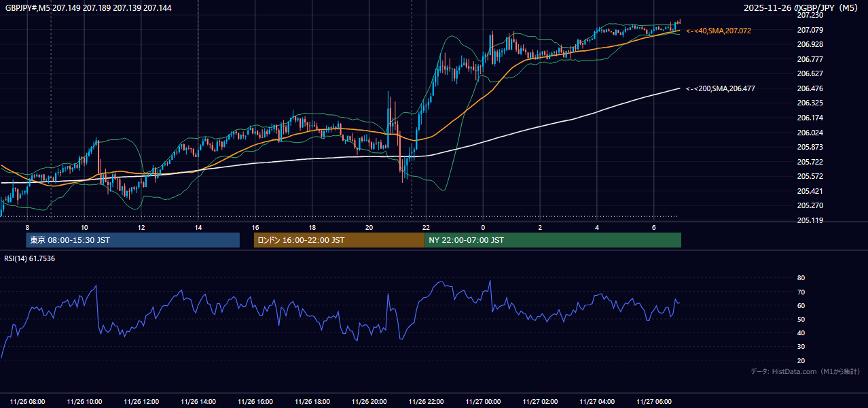
Task: Click hour label 10 on price chart axis
Action: click(84, 227)
